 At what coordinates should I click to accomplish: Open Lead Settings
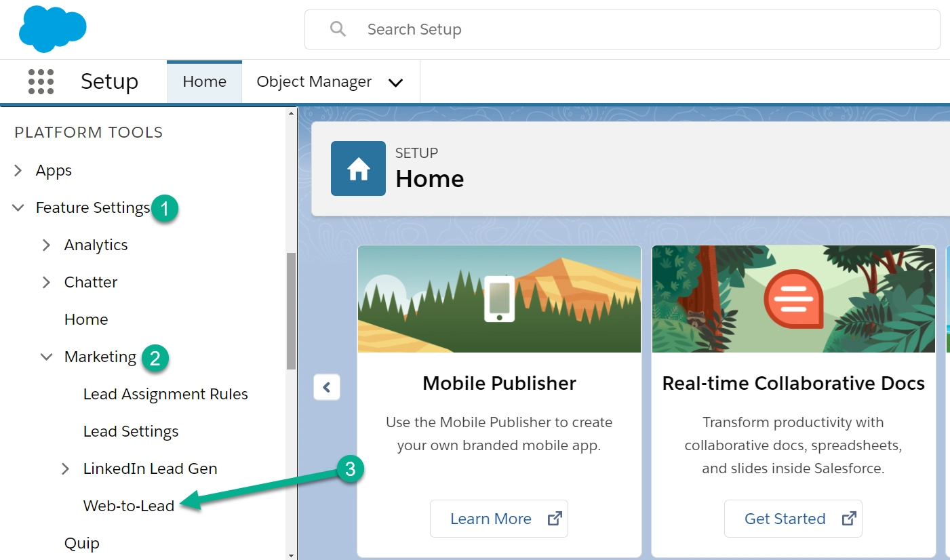(131, 431)
